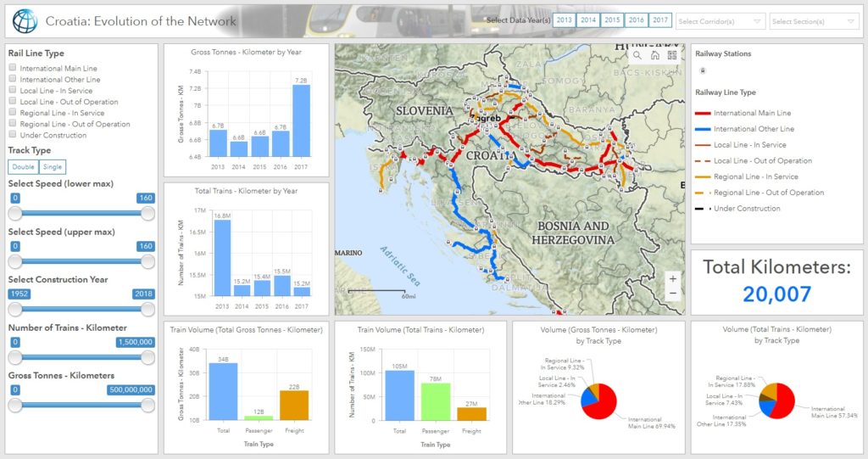Click the International Main Line red legend swatch

pyautogui.click(x=703, y=113)
